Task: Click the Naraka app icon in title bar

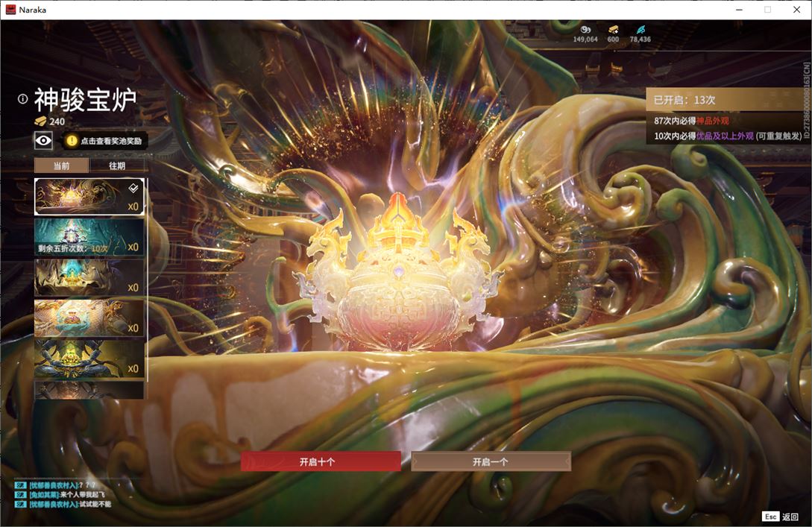Action: pos(10,10)
